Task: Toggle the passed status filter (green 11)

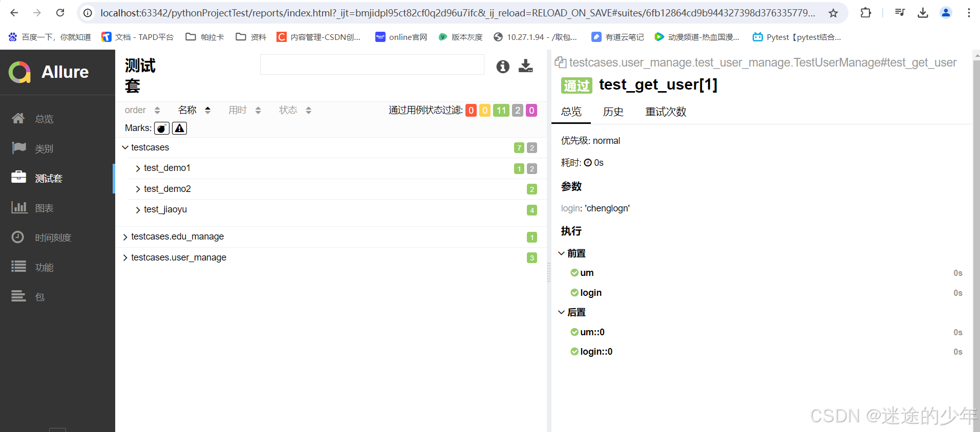Action: pos(501,110)
